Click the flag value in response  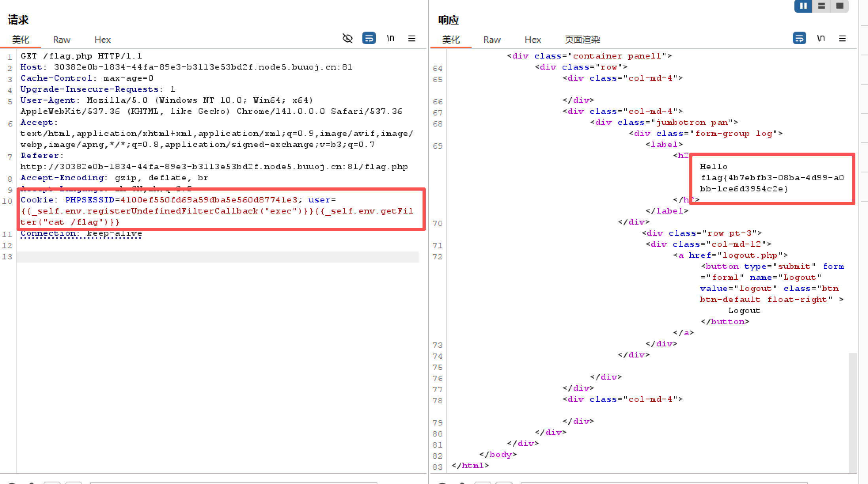pos(772,183)
